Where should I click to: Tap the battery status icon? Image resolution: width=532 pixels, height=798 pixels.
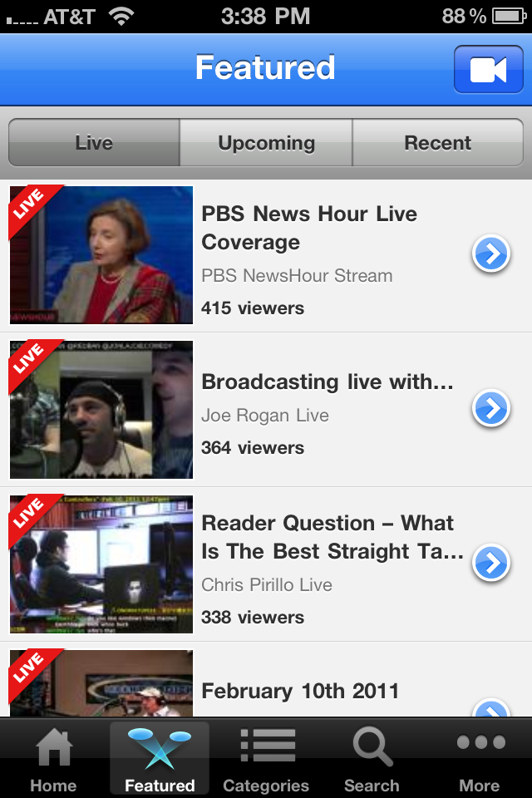click(x=508, y=16)
